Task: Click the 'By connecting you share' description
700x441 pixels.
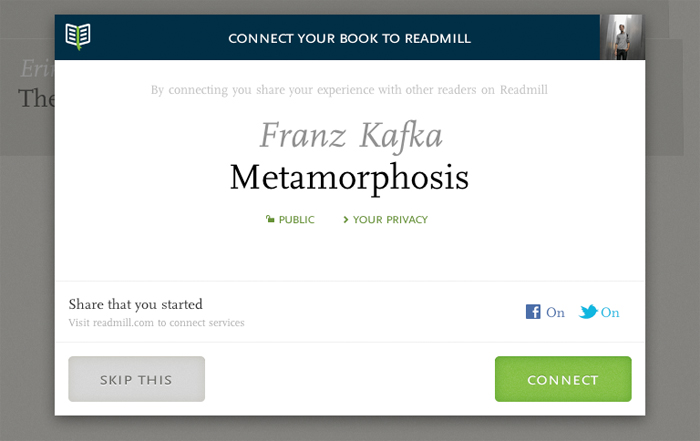Action: pos(349,90)
